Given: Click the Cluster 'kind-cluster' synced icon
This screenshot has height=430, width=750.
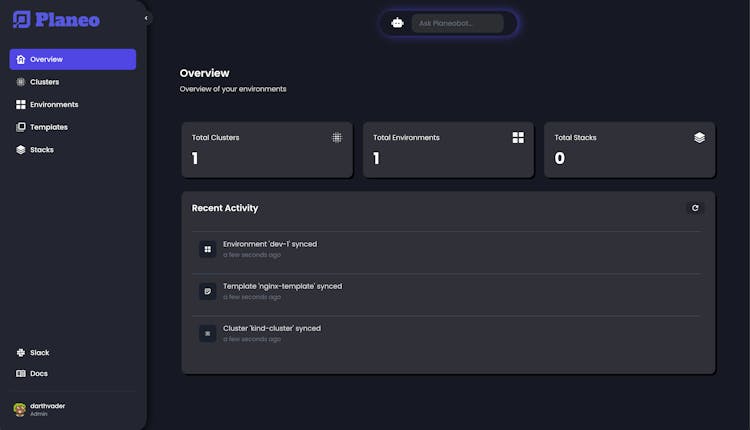Looking at the screenshot, I should tap(207, 333).
